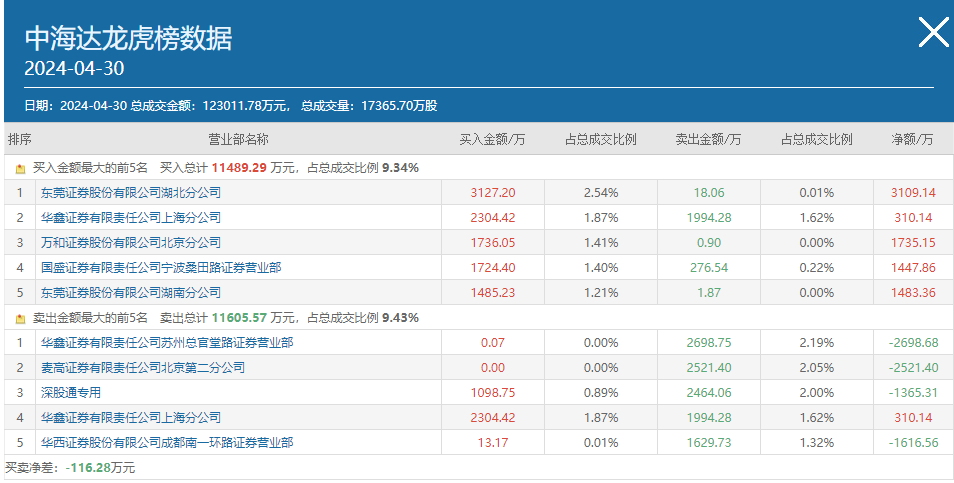954x483 pixels.
Task: Select buy amount 1098.75
Action: (x=493, y=392)
